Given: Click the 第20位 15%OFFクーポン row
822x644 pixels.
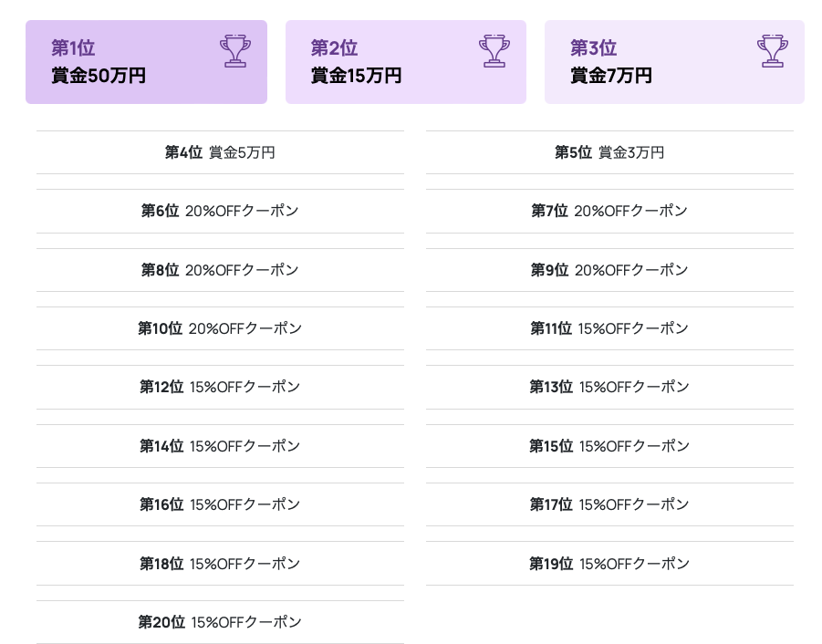Looking at the screenshot, I should (x=220, y=622).
